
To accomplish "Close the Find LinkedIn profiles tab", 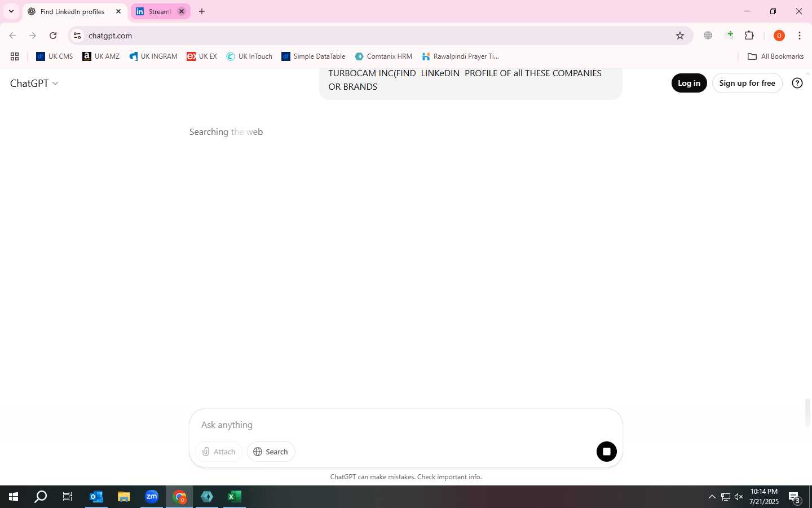I will tap(118, 11).
